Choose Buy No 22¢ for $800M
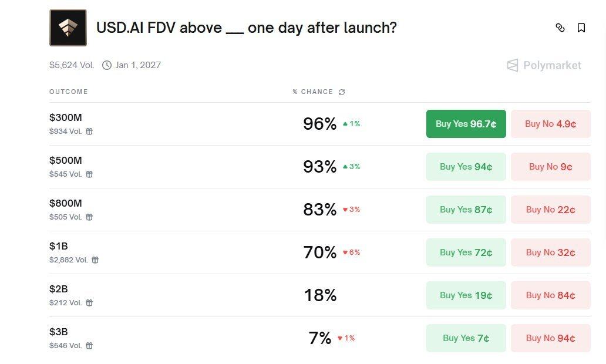The image size is (606, 364). click(550, 210)
